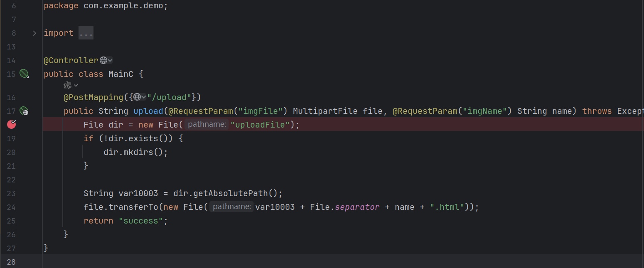The image size is (644, 268).
Task: Click the File.separator field reference
Action: 357,207
